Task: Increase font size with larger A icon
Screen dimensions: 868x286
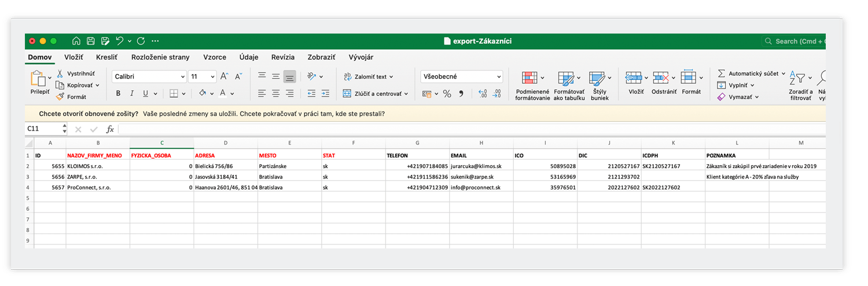Action: pyautogui.click(x=225, y=76)
